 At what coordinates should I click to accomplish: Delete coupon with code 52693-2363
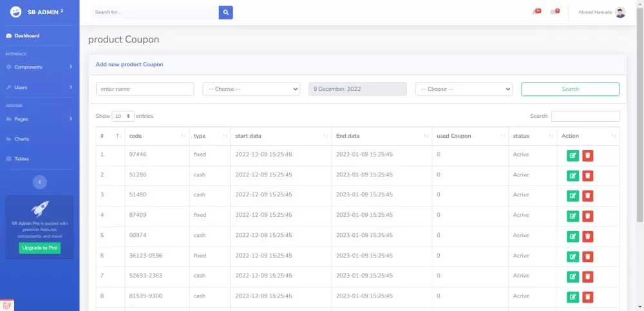(x=588, y=277)
